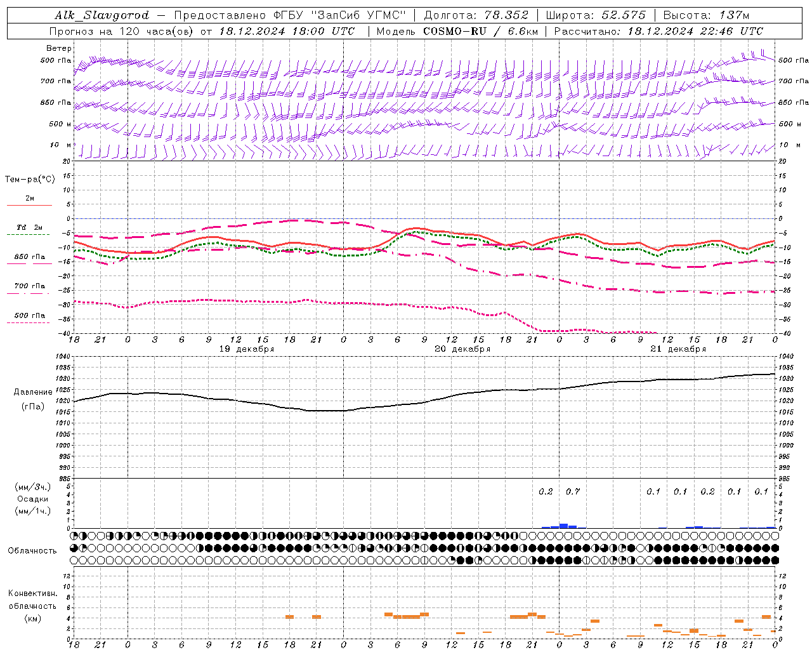Select the (км) height unit label

[x=33, y=618]
